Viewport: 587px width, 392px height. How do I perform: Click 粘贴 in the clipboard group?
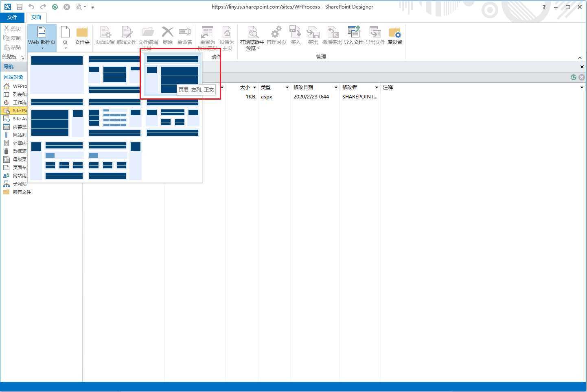pyautogui.click(x=13, y=48)
